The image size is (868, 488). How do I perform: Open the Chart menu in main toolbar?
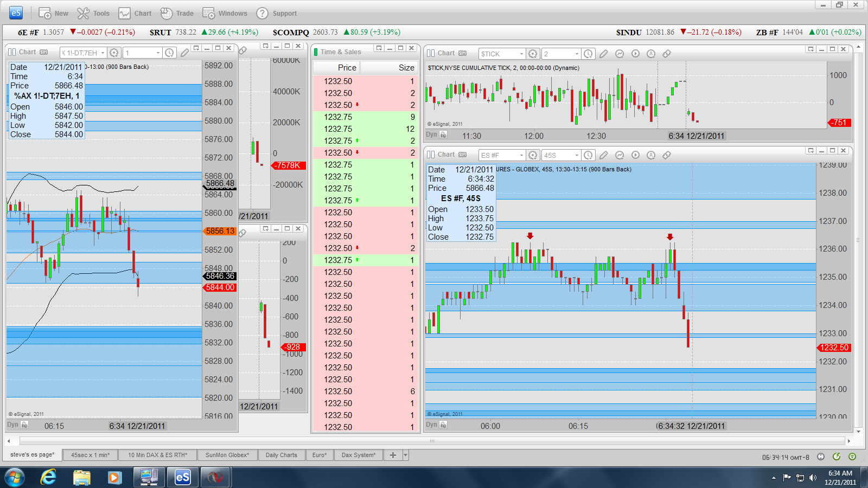point(135,14)
